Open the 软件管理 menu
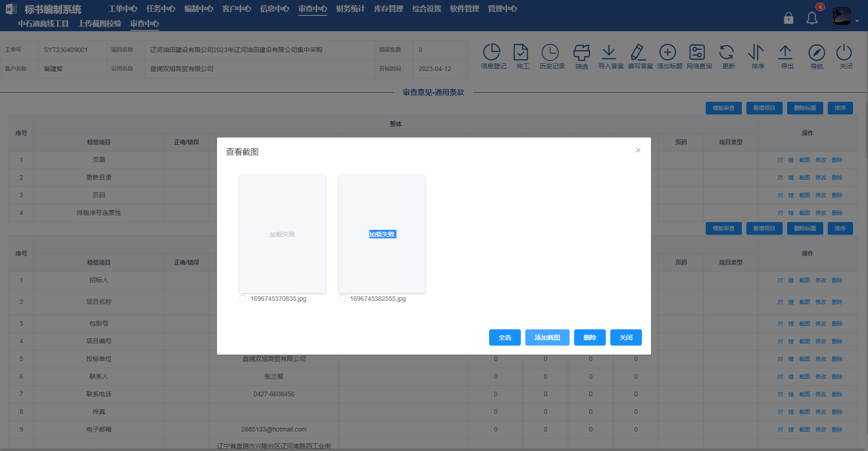This screenshot has width=868, height=451. 465,9
